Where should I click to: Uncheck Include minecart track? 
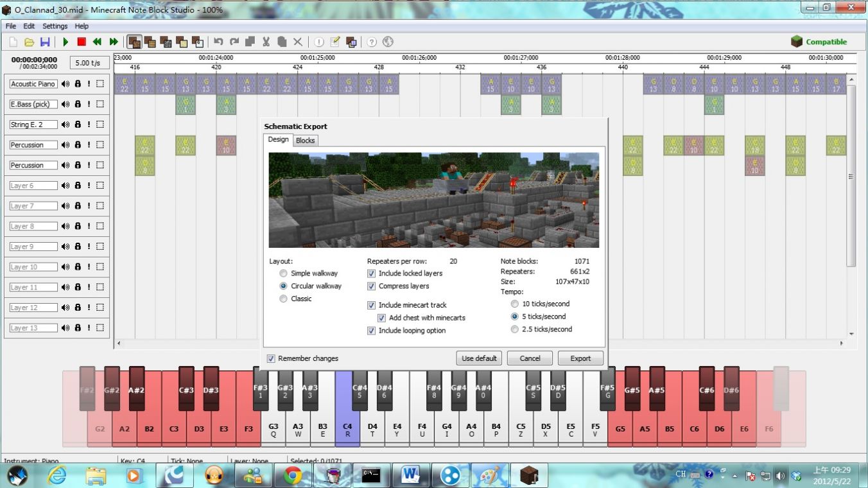371,305
